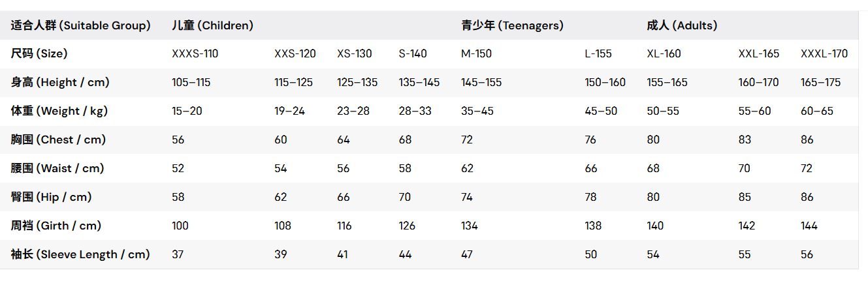The height and width of the screenshot is (283, 868).
Task: Click the Children (儿童) group header
Action: click(x=212, y=26)
